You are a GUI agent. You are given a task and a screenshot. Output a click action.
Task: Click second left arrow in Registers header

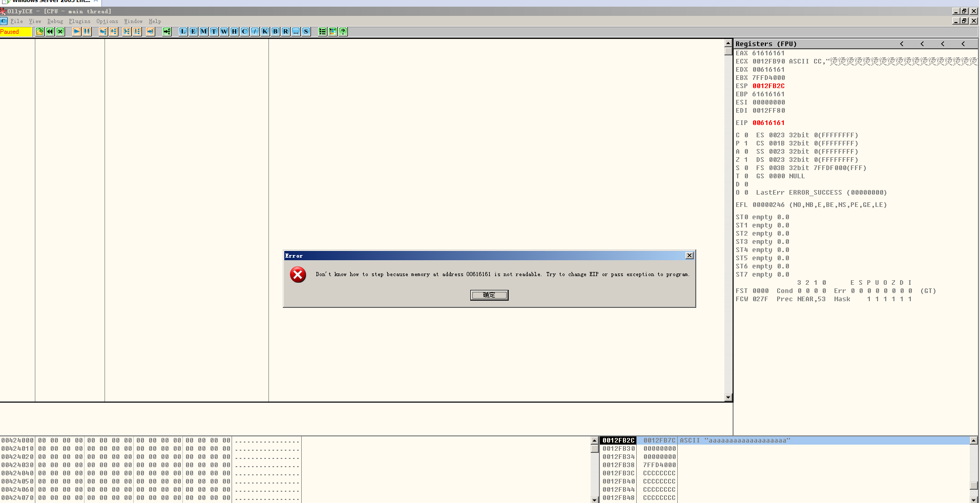(922, 44)
